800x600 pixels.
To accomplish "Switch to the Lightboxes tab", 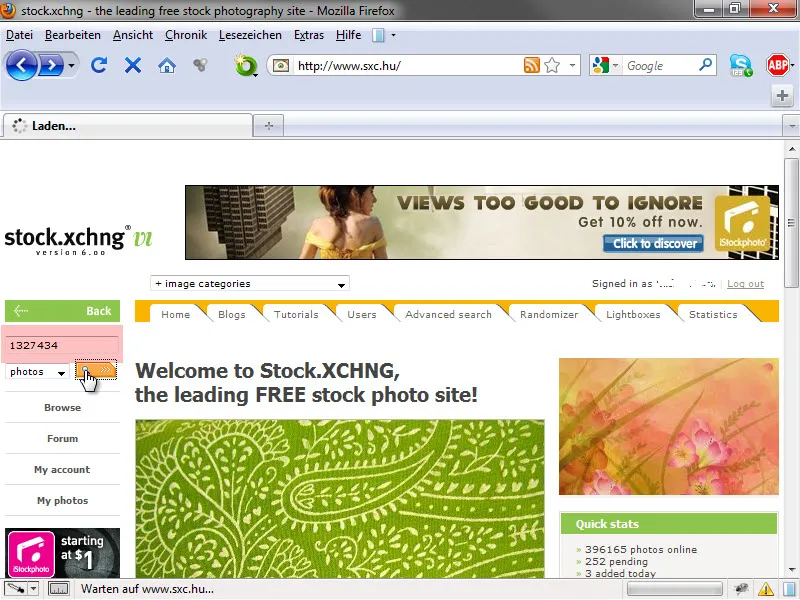I will [633, 314].
